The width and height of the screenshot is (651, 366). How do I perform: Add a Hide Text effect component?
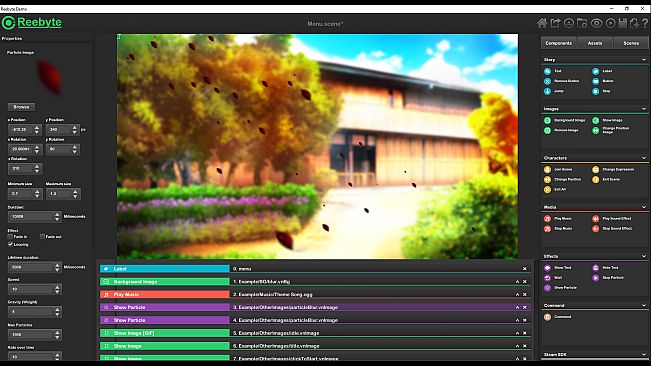606,268
